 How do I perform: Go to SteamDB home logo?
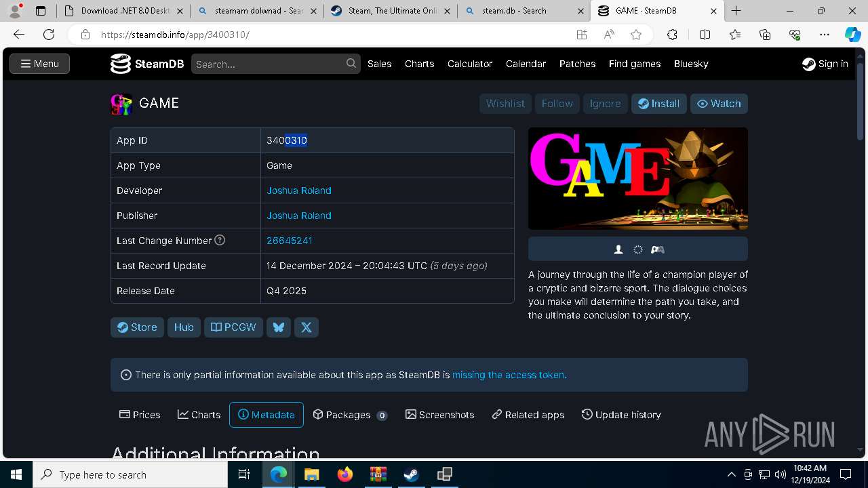[147, 64]
